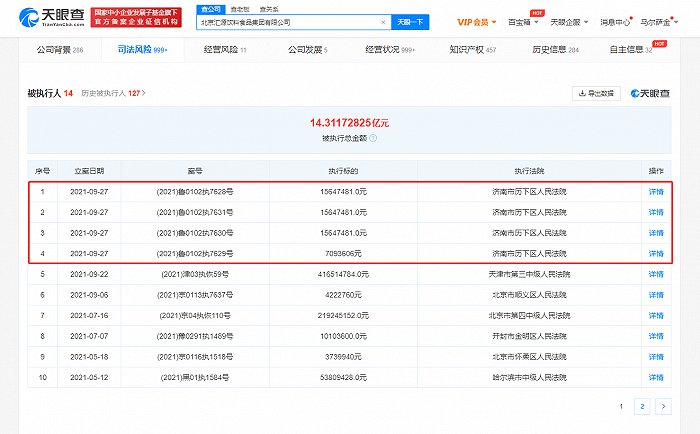Click the 天眼查 logo in header
700x434 pixels.
coord(51,17)
